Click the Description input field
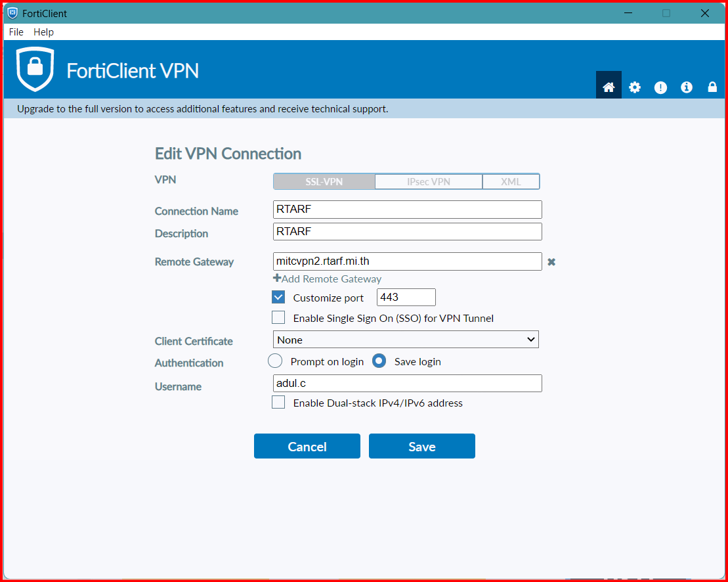This screenshot has height=582, width=728. (408, 232)
